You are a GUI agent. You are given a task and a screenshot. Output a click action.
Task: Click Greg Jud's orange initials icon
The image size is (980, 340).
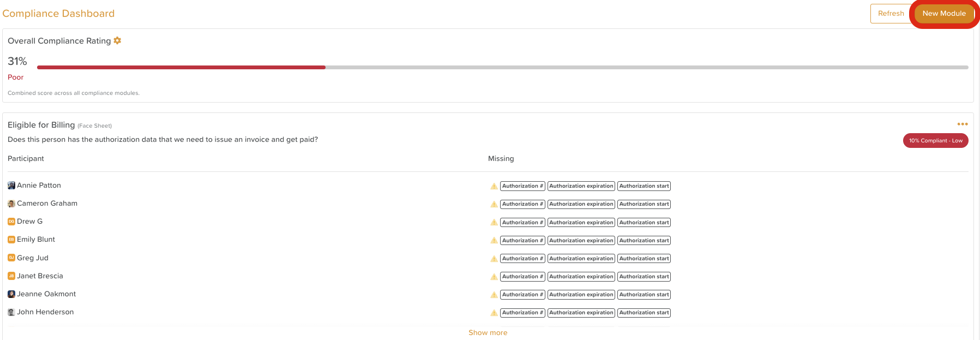pos(11,258)
